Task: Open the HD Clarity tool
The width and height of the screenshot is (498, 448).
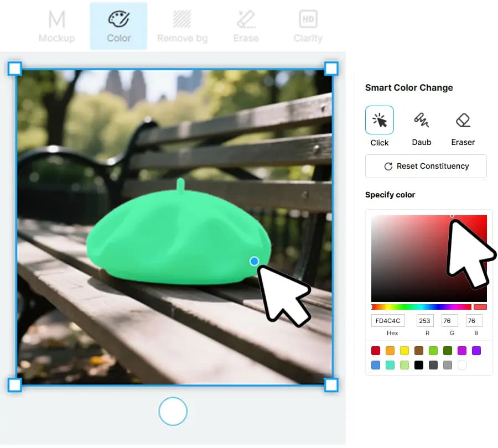Action: click(x=308, y=26)
